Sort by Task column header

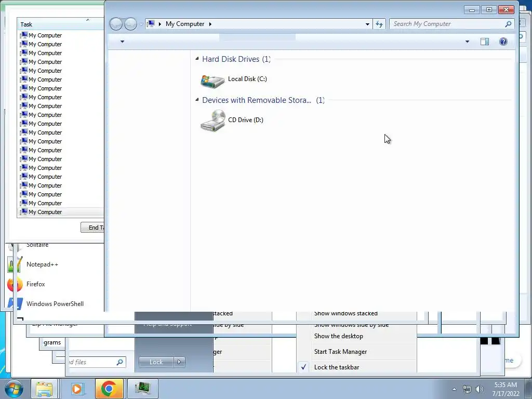(60, 24)
